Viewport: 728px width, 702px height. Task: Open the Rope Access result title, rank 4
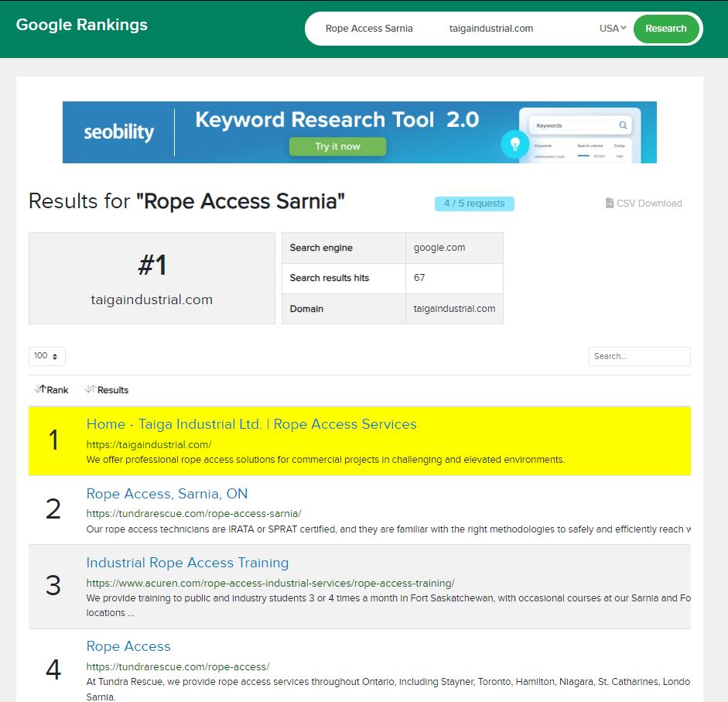[128, 646]
